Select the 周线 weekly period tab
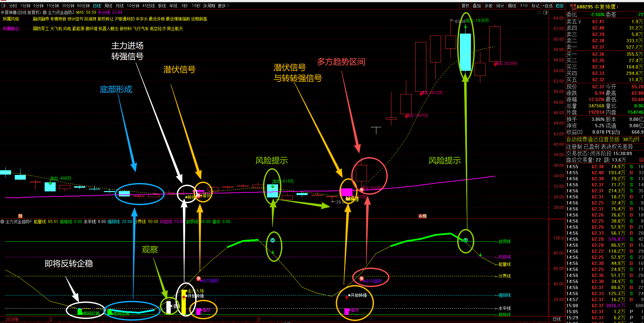This screenshot has height=323, width=644. click(x=108, y=6)
